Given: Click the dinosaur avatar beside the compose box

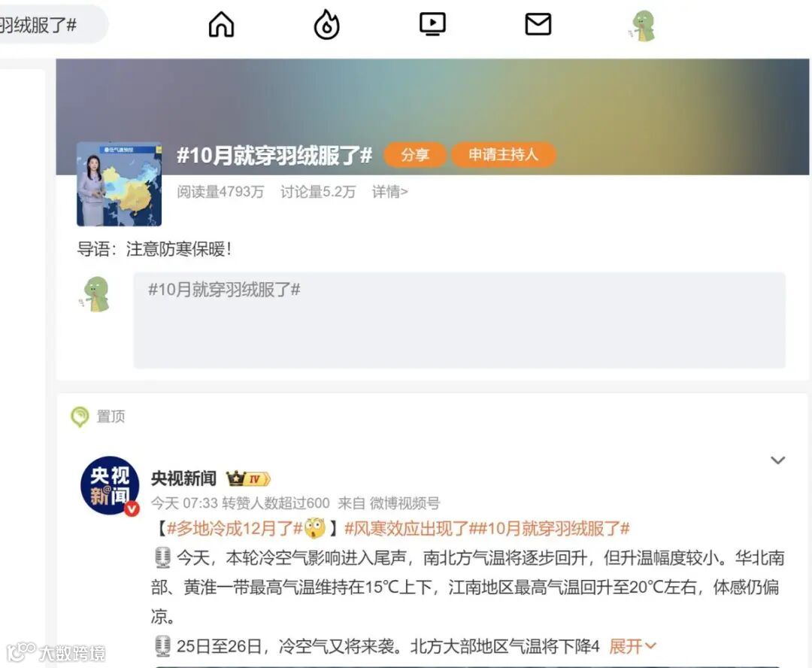Looking at the screenshot, I should point(95,294).
